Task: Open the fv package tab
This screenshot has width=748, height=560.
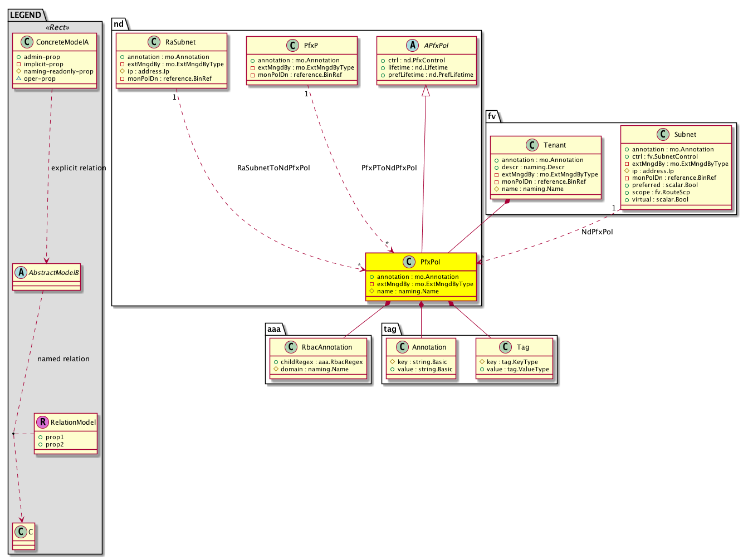Action: tap(492, 116)
